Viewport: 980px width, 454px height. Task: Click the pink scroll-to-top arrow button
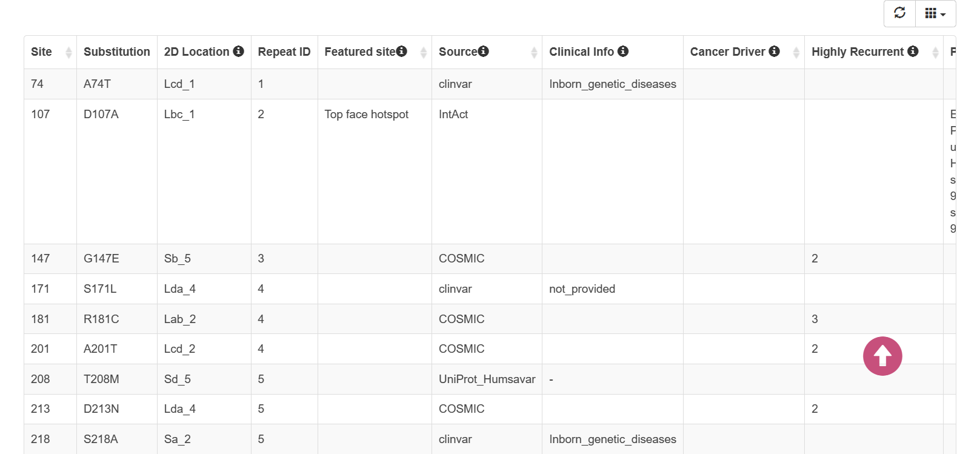pyautogui.click(x=882, y=356)
